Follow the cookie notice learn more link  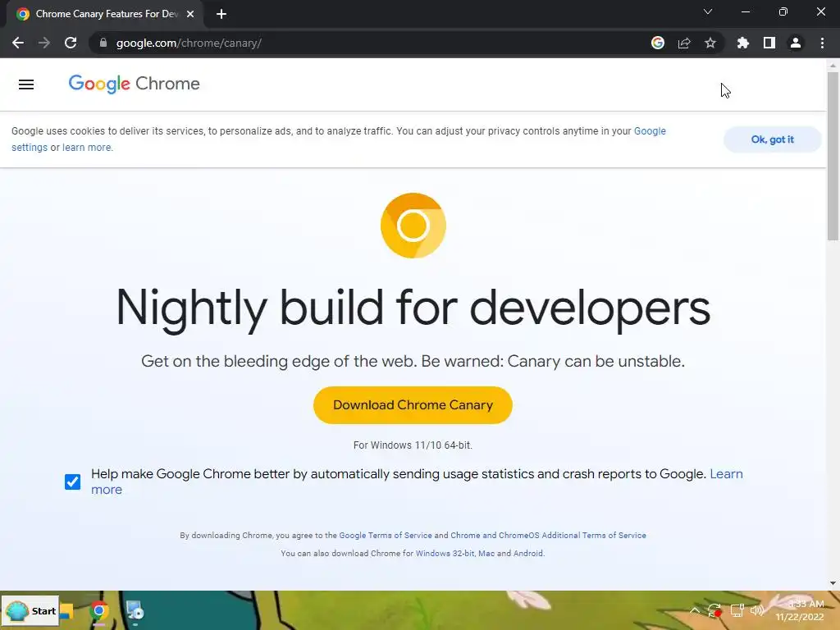click(x=87, y=148)
